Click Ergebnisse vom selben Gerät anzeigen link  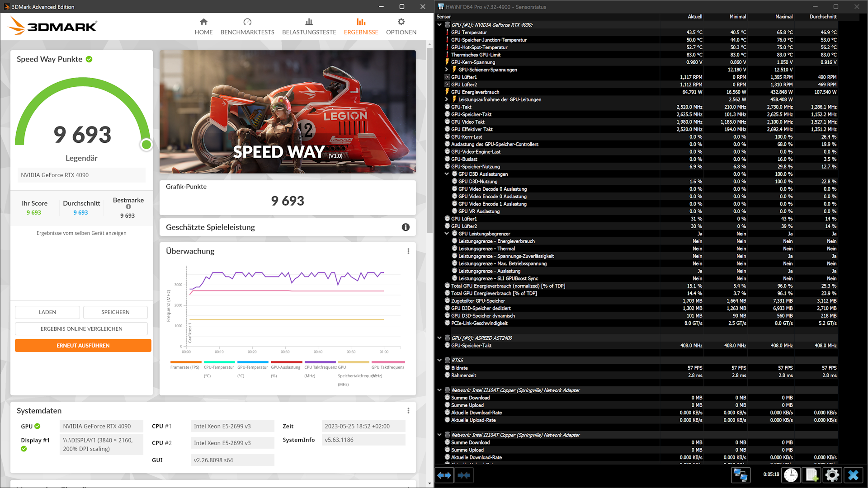[x=81, y=233]
